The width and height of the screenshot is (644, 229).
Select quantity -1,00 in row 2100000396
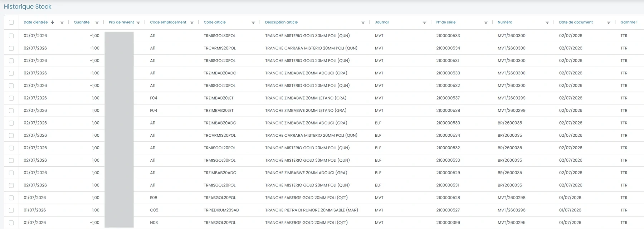(x=94, y=223)
